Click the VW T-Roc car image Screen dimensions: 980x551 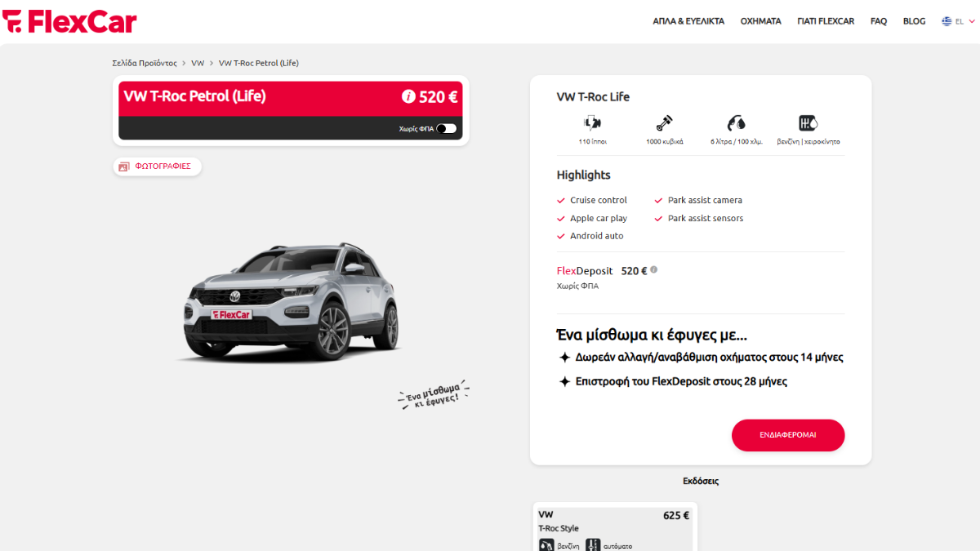(x=292, y=301)
